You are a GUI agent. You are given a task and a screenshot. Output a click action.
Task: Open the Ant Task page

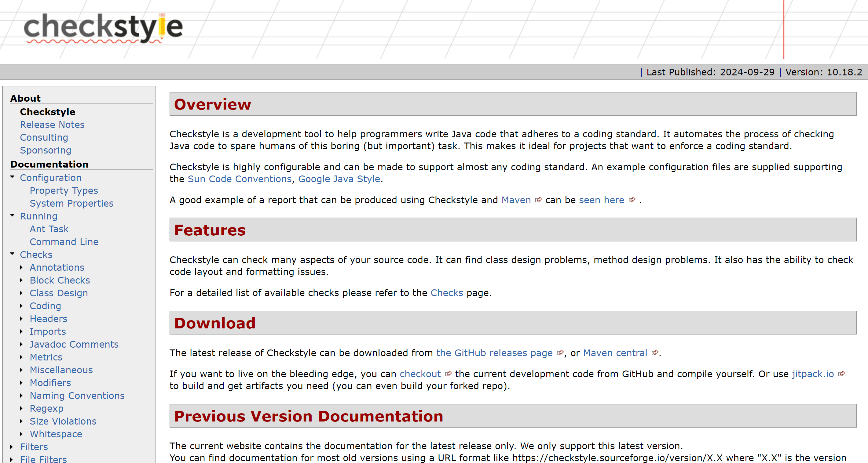(49, 229)
